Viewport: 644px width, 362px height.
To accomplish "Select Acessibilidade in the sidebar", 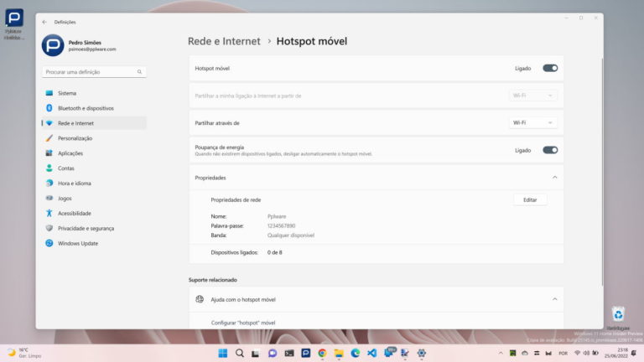I will coord(74,214).
